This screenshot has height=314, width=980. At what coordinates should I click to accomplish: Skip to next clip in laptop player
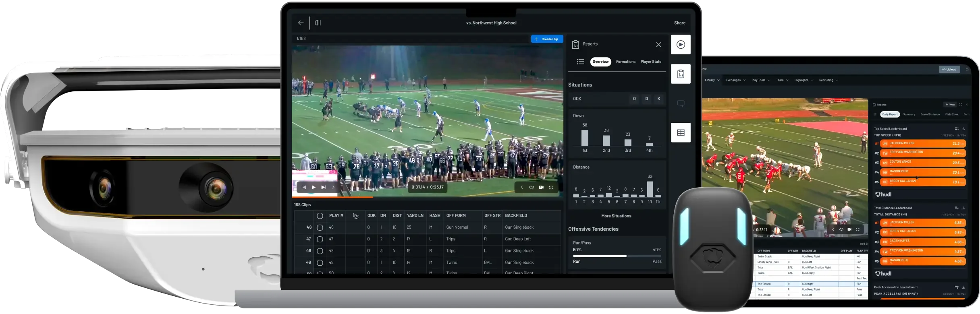click(323, 187)
